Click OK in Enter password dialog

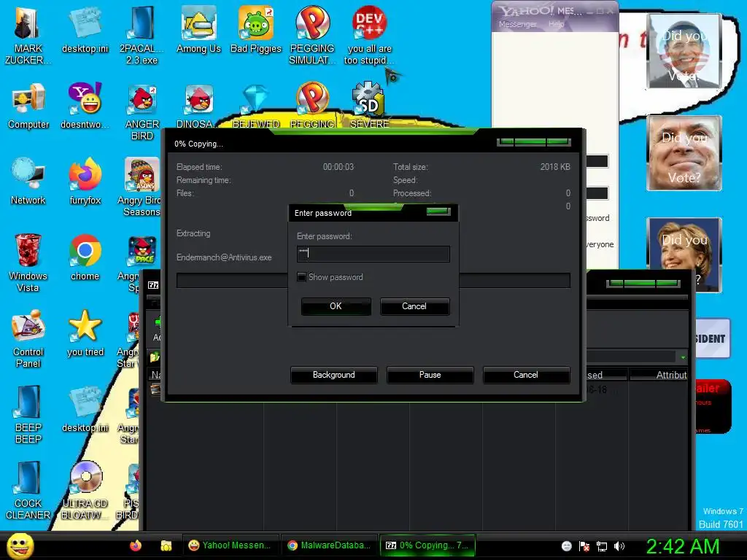click(336, 306)
